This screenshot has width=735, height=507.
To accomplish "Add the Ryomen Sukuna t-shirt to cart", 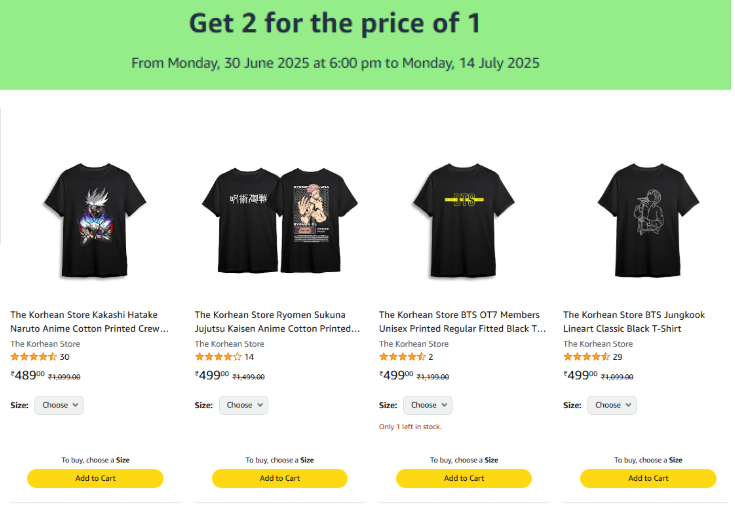I will (279, 478).
